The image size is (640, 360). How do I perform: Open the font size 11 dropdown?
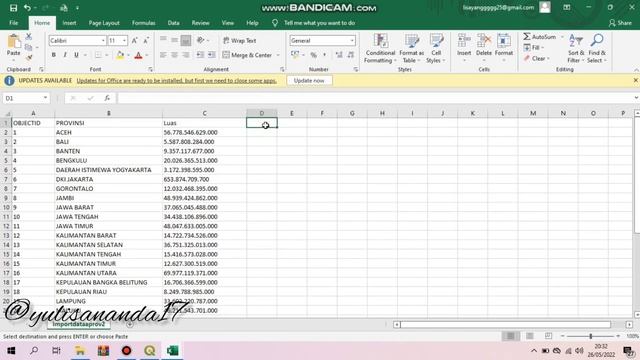point(124,40)
